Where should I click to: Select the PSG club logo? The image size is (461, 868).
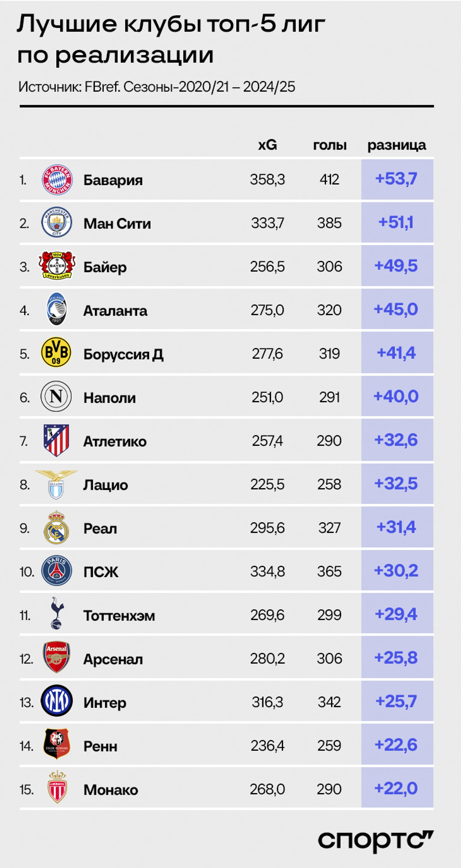click(57, 570)
